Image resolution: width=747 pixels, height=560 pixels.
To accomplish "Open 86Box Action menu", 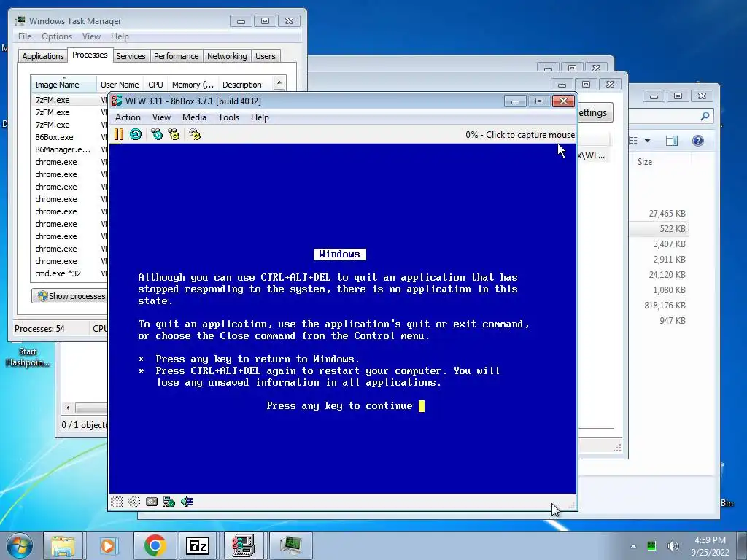I will pos(128,117).
